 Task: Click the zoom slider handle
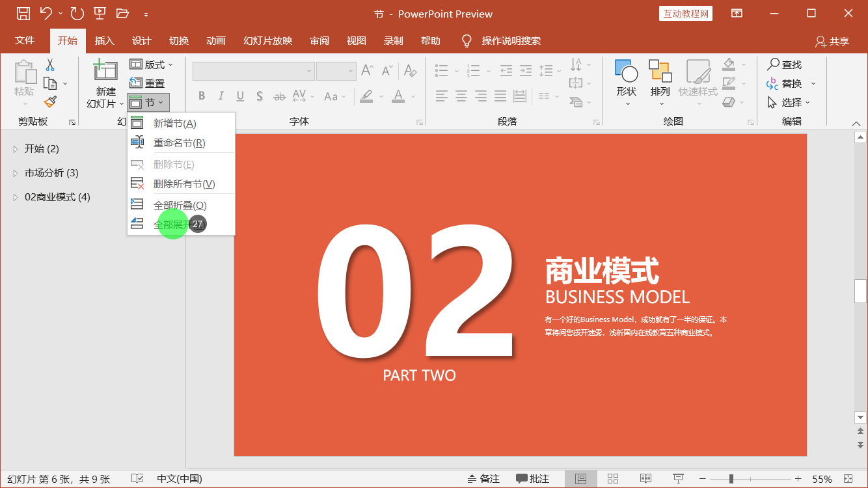[x=731, y=479]
